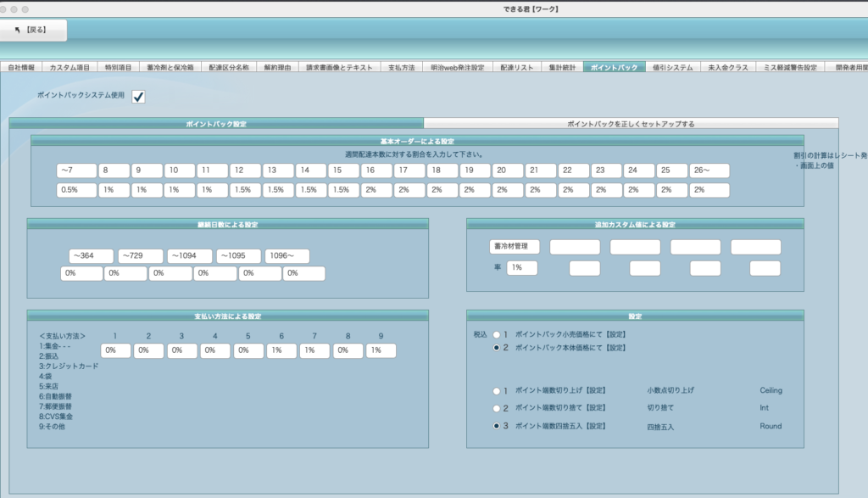Image resolution: width=868 pixels, height=498 pixels.
Task: Click the 戻る back arrow button
Action: 32,30
